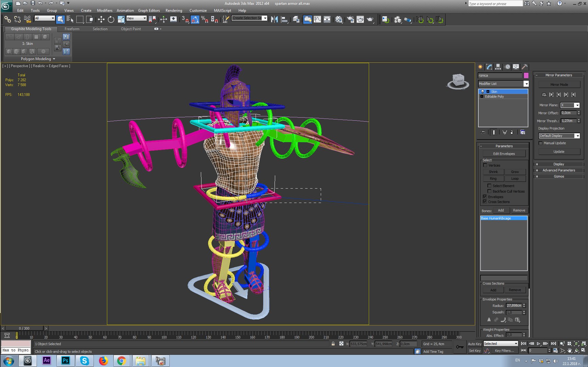Open the Select by Name dialog
The height and width of the screenshot is (367, 588).
70,19
